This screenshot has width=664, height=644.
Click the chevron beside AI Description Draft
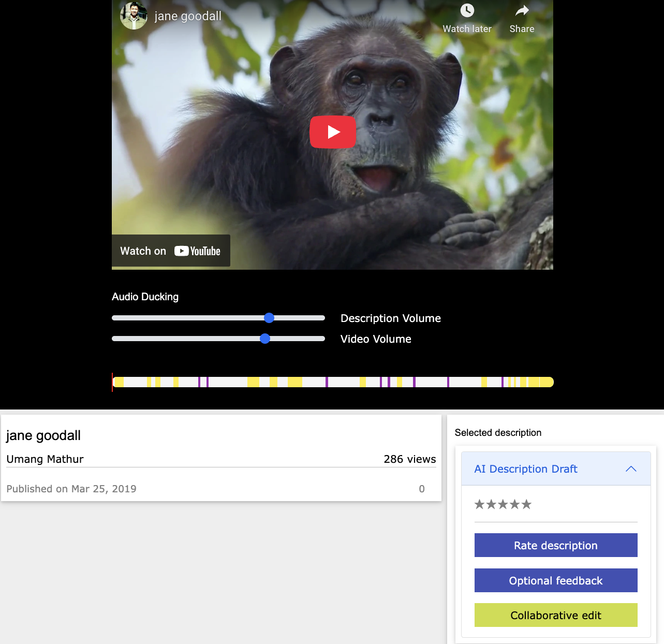coord(631,469)
